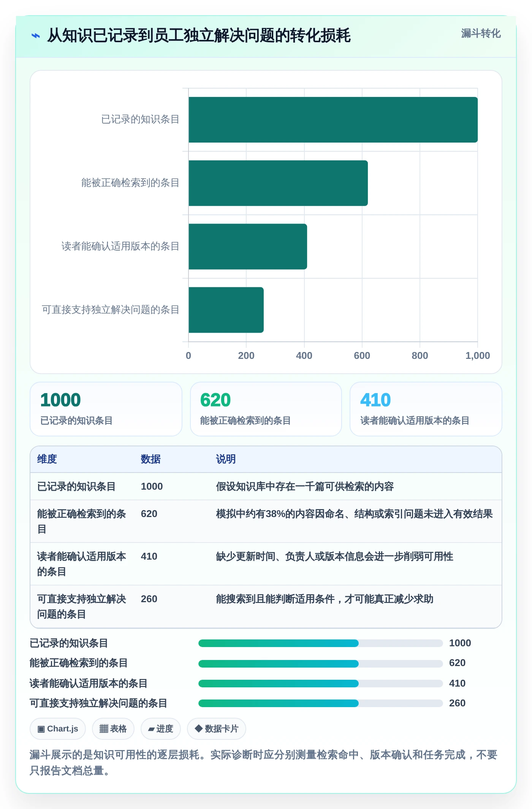532x809 pixels.
Task: Select description 假设知识库中存在一千篇可供检索的内容
Action: point(305,487)
